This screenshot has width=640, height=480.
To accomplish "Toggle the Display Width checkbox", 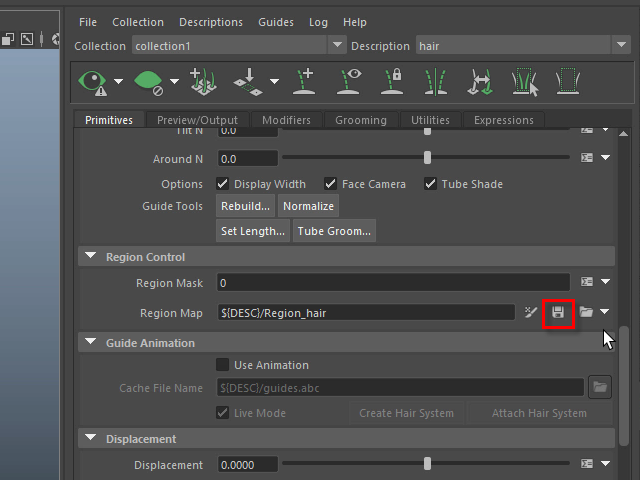I will click(224, 184).
